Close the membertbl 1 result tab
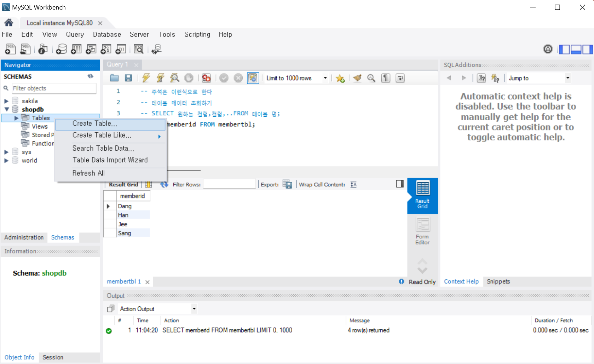594x364 pixels. pos(148,282)
